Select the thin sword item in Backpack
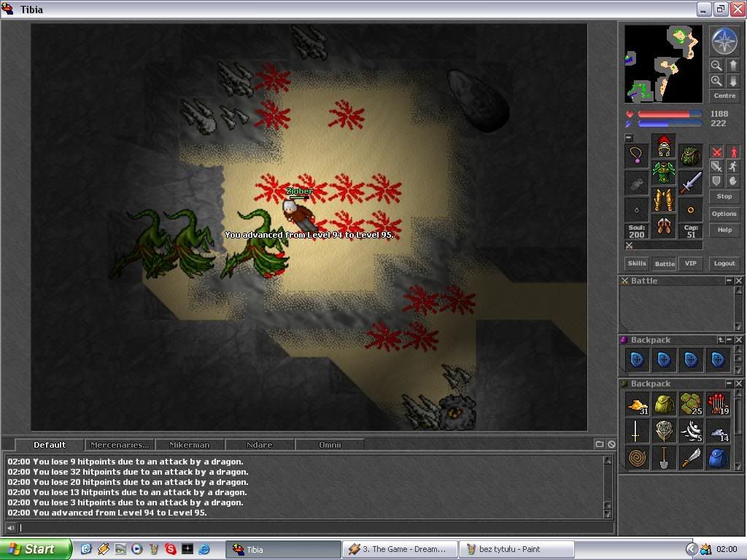The height and width of the screenshot is (560, 747). tap(638, 432)
